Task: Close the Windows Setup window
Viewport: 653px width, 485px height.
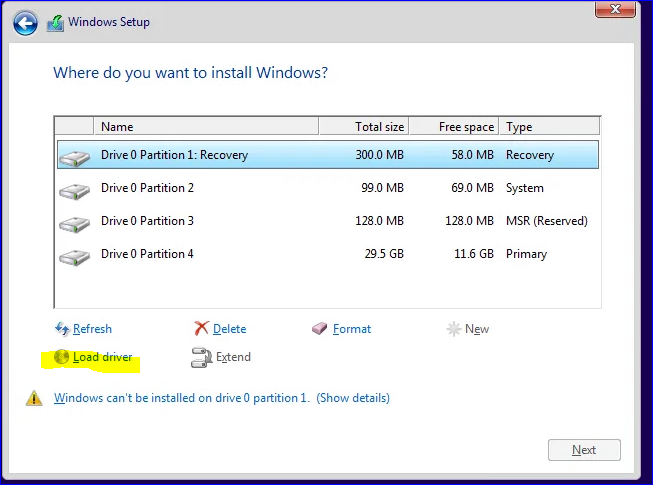Action: [615, 9]
